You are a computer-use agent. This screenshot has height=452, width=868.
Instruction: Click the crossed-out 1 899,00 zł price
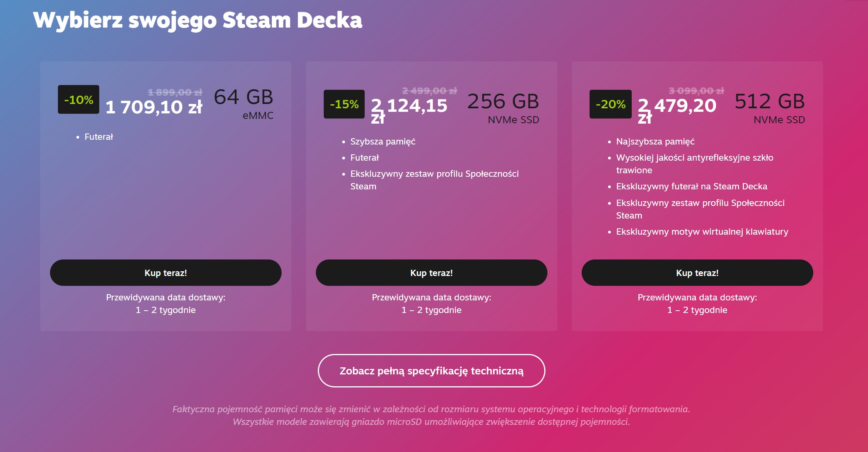click(175, 92)
